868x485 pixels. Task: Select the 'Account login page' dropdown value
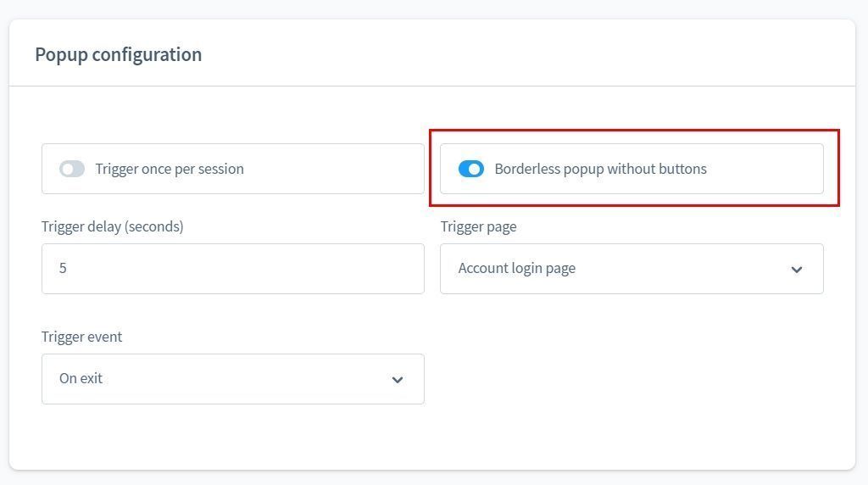click(516, 268)
